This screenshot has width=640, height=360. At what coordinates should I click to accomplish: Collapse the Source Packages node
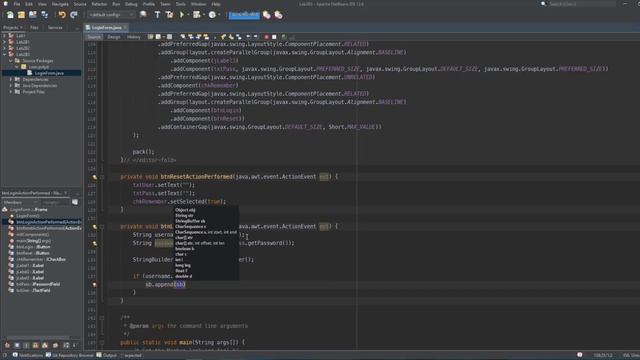point(11,60)
